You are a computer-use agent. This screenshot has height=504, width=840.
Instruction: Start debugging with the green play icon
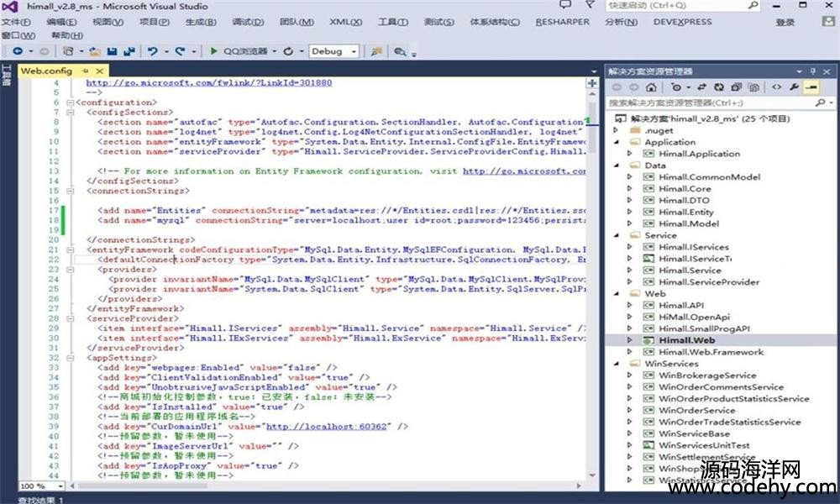click(x=213, y=51)
